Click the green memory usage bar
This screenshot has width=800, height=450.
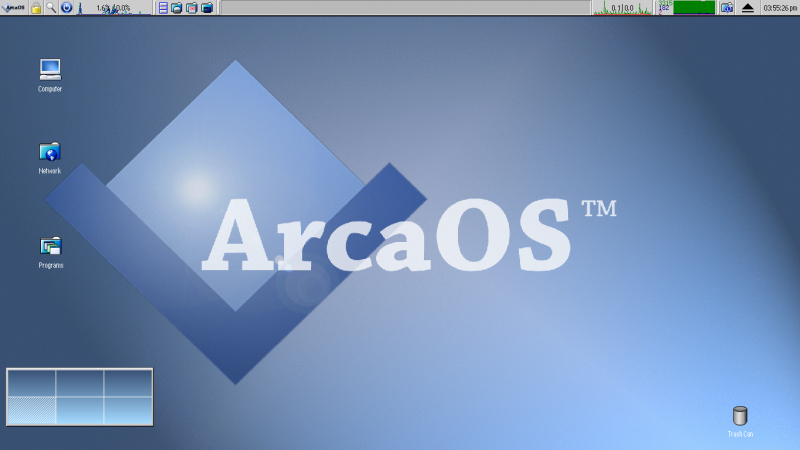click(693, 8)
